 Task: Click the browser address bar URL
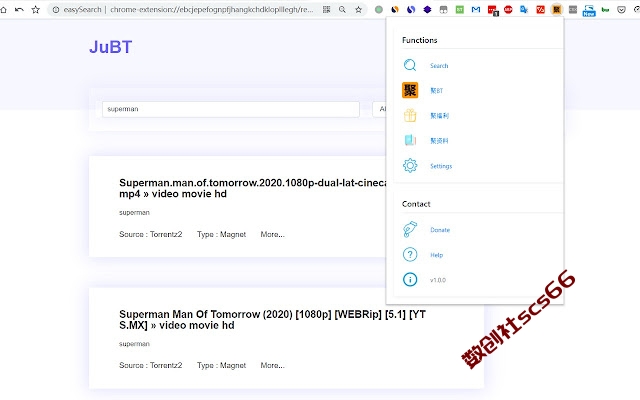click(x=211, y=9)
